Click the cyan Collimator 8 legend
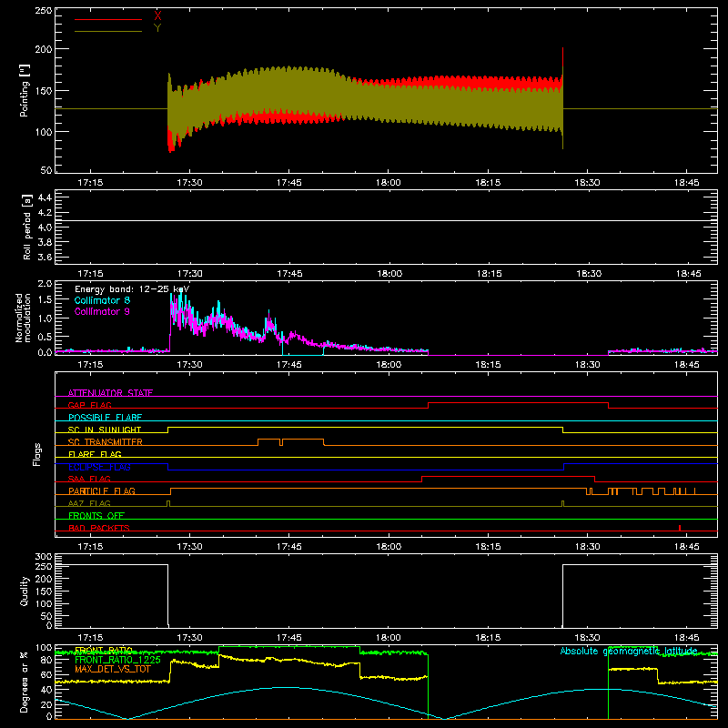The height and width of the screenshot is (728, 728). point(102,300)
